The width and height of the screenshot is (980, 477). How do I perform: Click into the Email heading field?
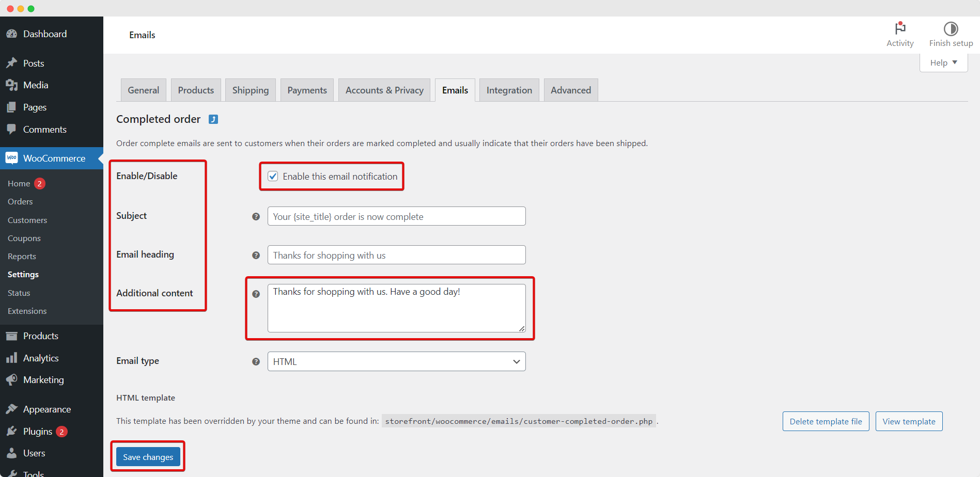396,255
